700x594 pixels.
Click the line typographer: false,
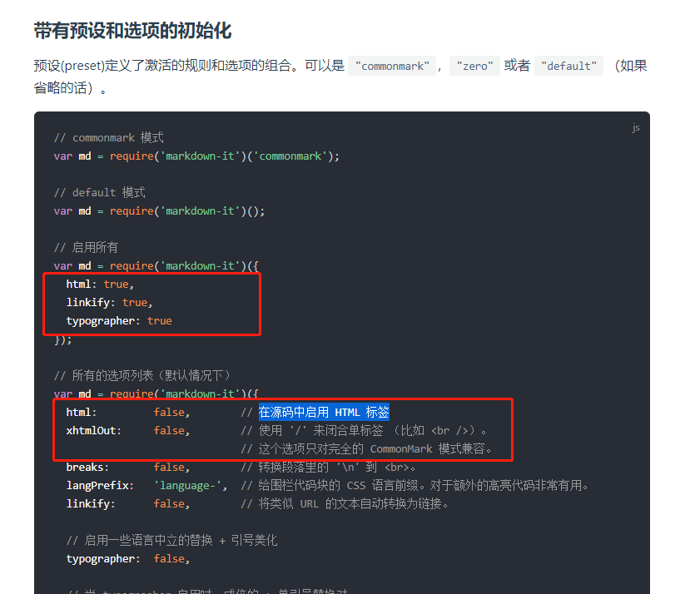[128, 559]
